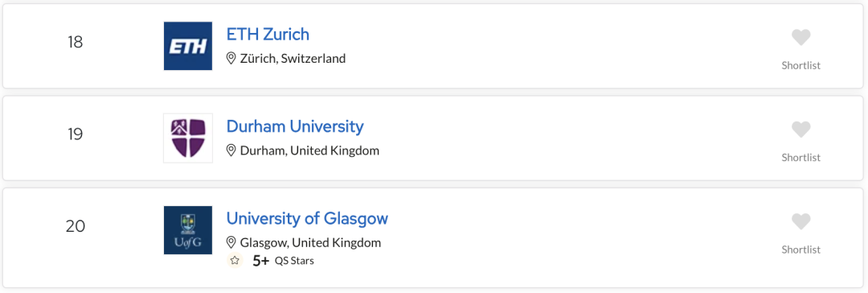Open the ETH Zurich university link
The width and height of the screenshot is (868, 293).
pyautogui.click(x=268, y=35)
